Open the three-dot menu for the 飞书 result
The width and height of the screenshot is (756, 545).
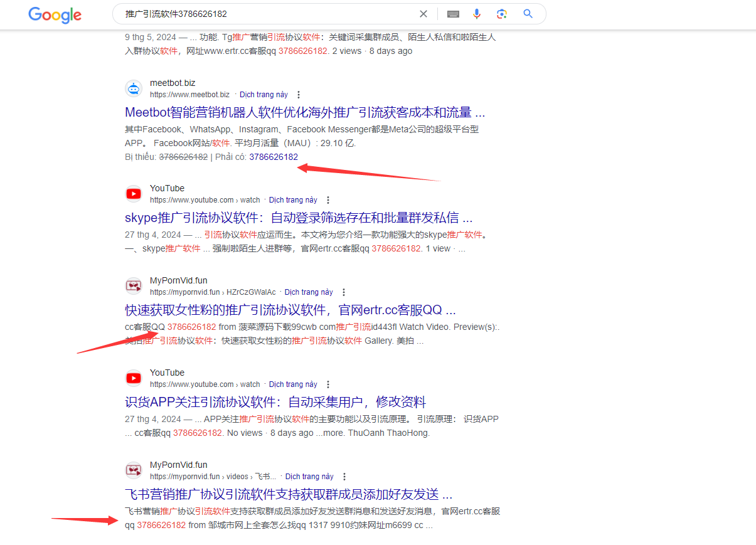(x=344, y=476)
